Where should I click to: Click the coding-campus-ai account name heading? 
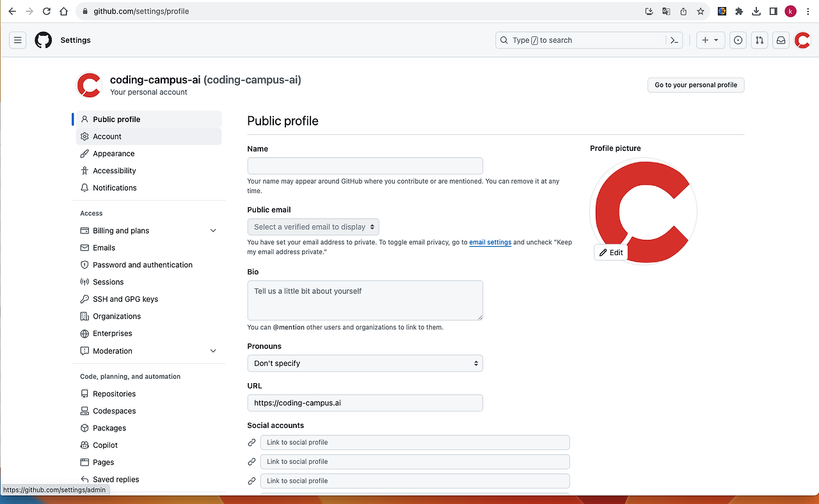point(205,80)
